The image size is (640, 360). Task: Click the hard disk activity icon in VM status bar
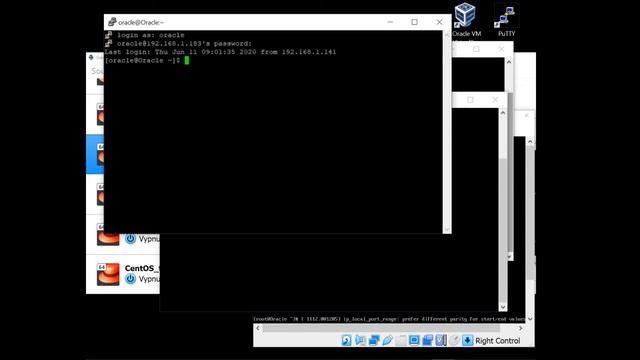click(x=347, y=340)
